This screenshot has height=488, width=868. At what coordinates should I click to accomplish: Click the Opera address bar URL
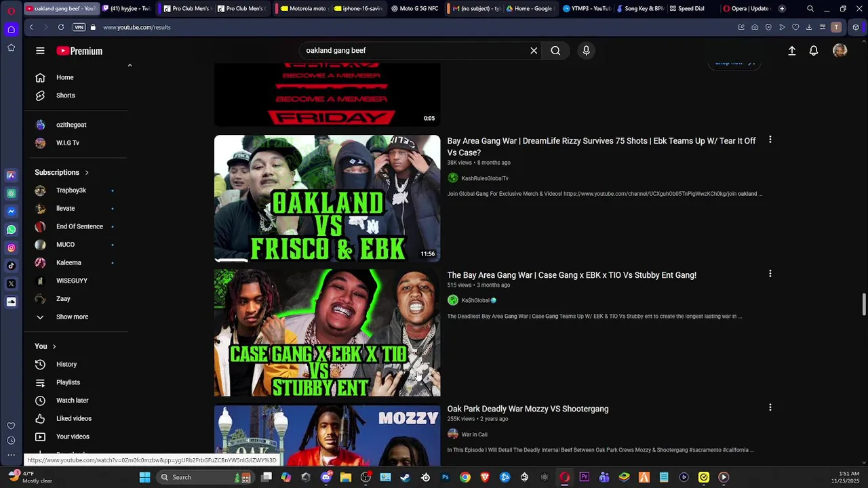click(137, 27)
